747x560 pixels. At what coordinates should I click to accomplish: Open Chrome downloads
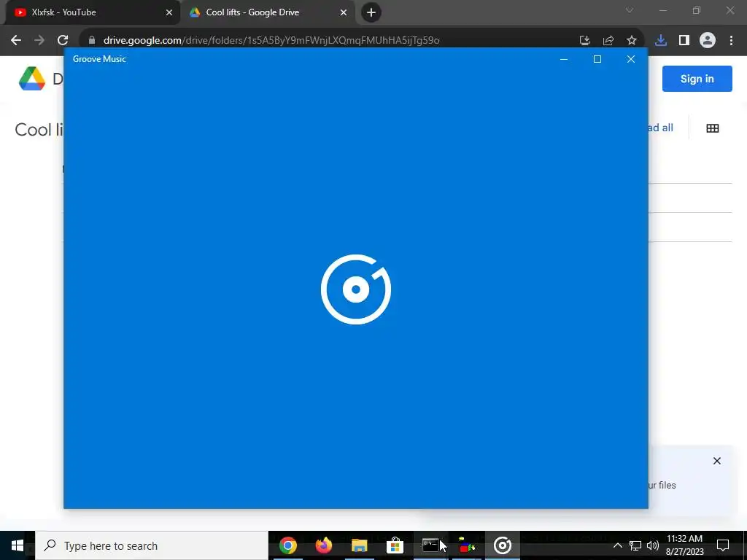pos(661,41)
